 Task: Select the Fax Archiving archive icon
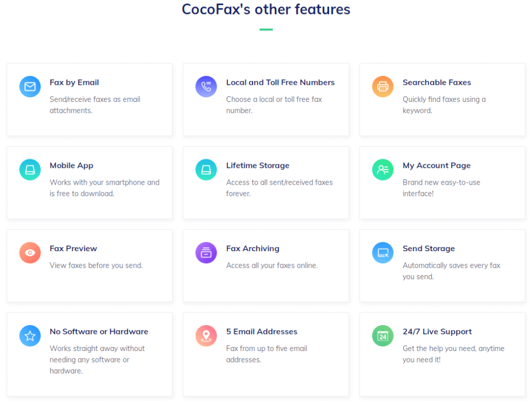click(x=206, y=253)
